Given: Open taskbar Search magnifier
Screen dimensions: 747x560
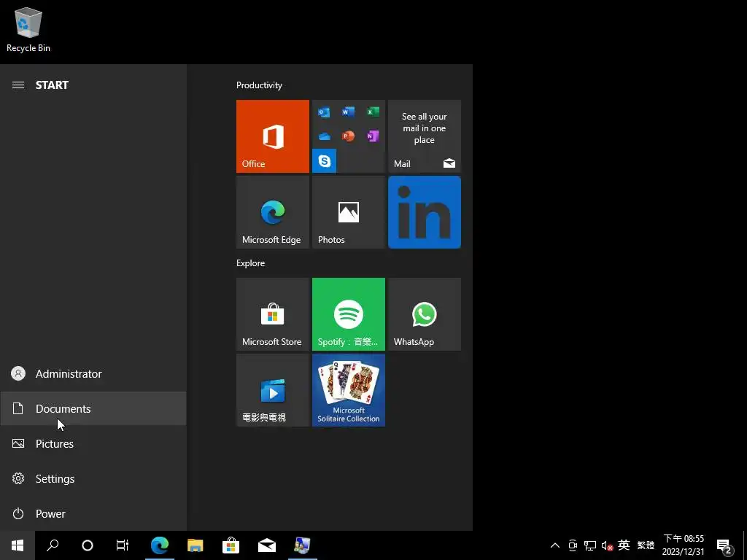Looking at the screenshot, I should point(53,545).
